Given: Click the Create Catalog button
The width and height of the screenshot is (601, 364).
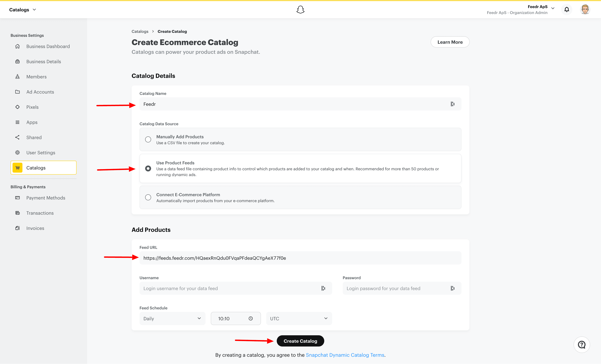Looking at the screenshot, I should click(300, 341).
